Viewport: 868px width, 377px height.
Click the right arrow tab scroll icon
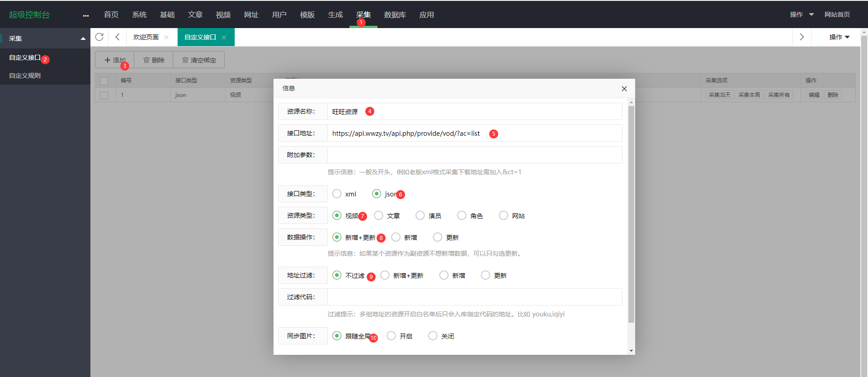click(x=802, y=37)
